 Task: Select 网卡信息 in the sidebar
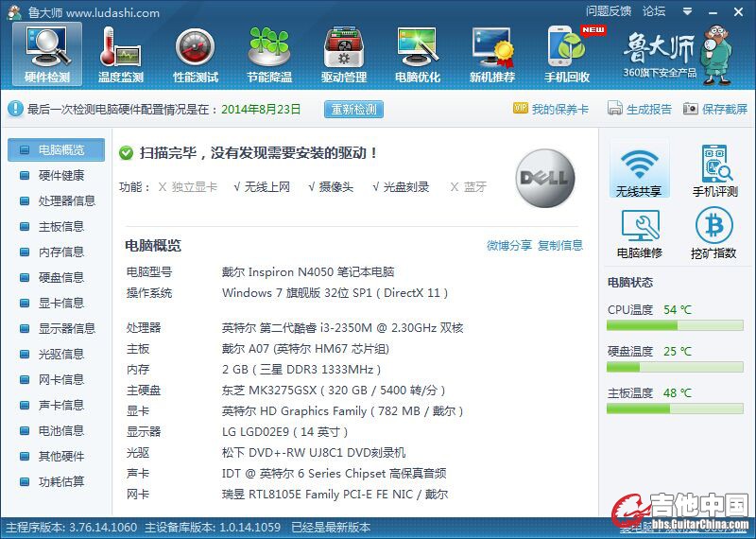point(57,380)
